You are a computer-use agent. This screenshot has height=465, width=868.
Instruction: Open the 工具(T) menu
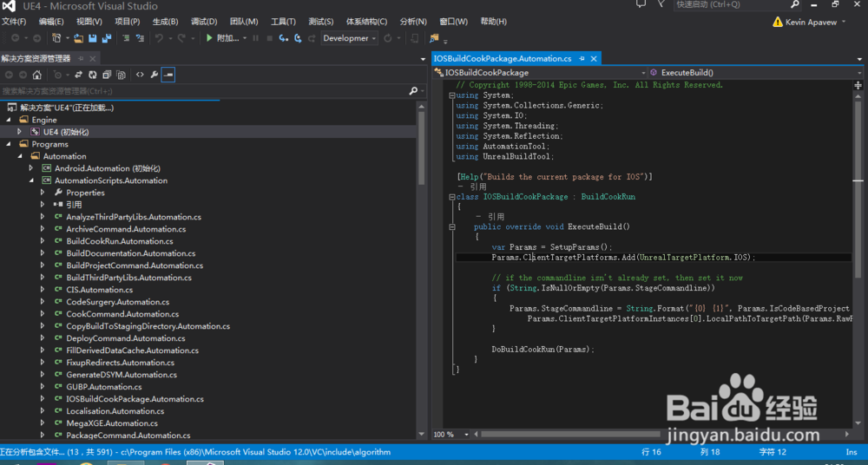pyautogui.click(x=283, y=22)
